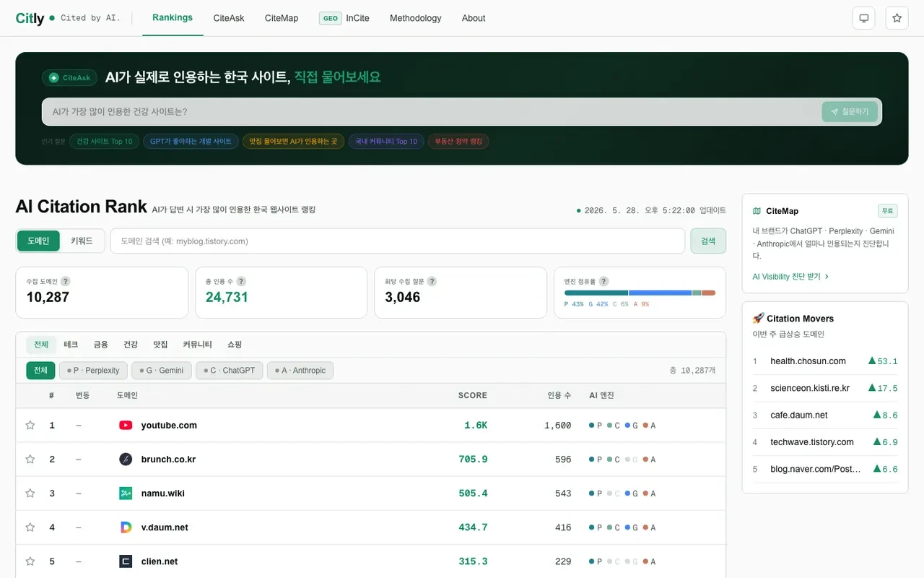Switch to 키워드 search mode
Image resolution: width=924 pixels, height=578 pixels.
pyautogui.click(x=82, y=241)
